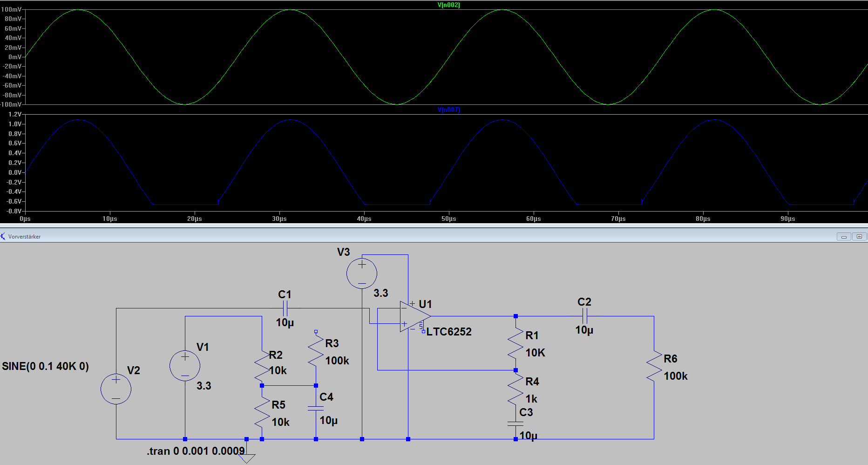Click the 10µ value of C2
This screenshot has width=868, height=465.
click(x=584, y=330)
